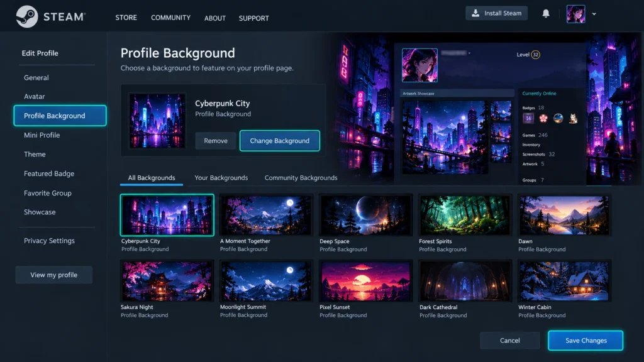Click Screenshots 32 in preview
This screenshot has height=362, width=644.
(538, 155)
